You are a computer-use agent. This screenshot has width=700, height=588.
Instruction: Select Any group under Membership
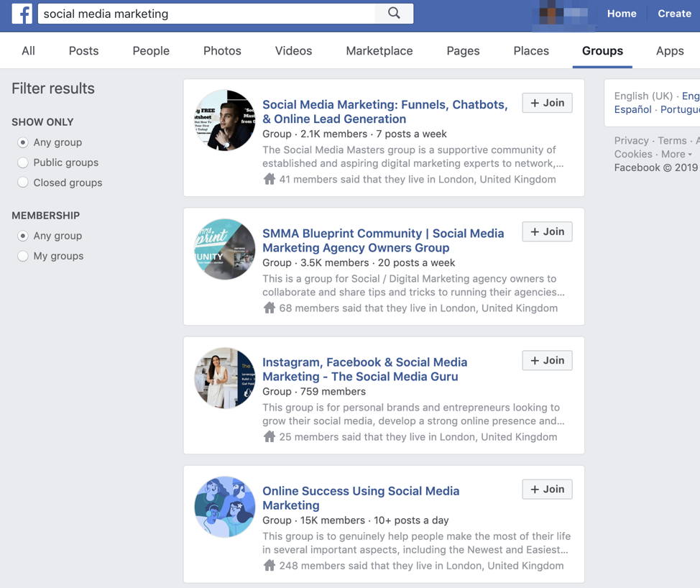click(x=23, y=236)
